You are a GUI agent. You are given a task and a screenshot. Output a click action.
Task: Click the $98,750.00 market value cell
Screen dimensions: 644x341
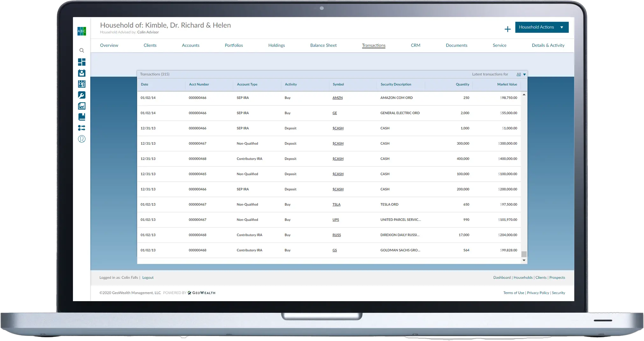508,98
